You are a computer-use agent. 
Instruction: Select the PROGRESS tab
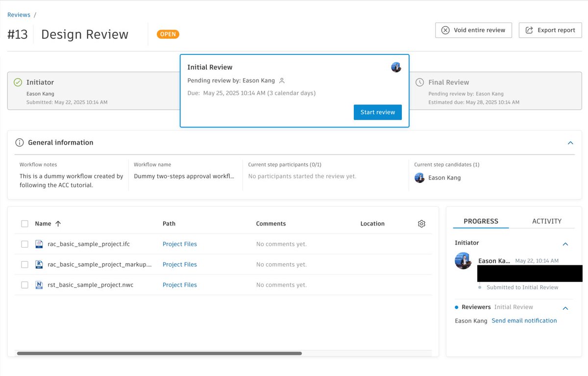click(481, 221)
